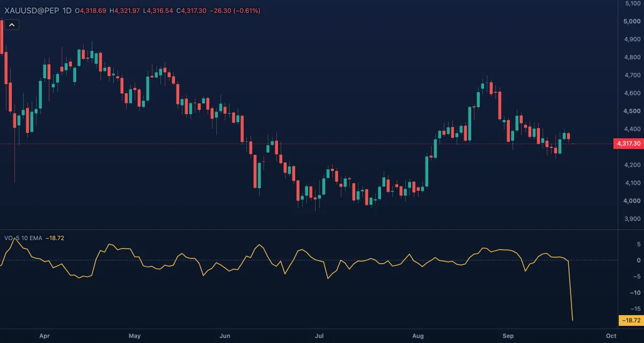644x343 pixels.
Task: Click the 5,000 price axis label
Action: pyautogui.click(x=633, y=21)
